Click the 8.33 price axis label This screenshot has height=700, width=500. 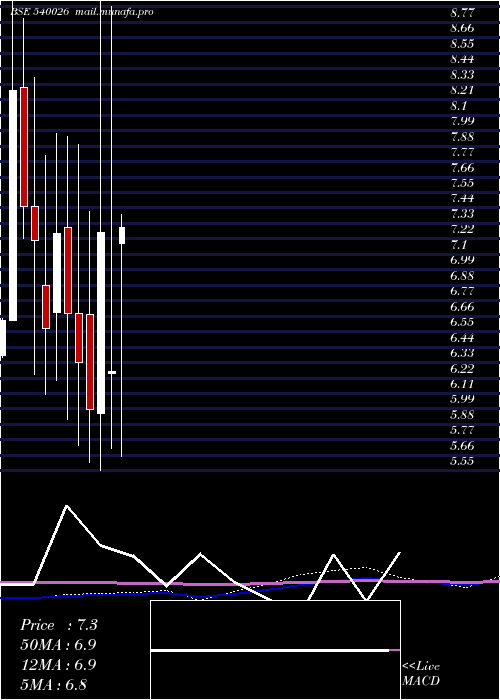point(462,75)
